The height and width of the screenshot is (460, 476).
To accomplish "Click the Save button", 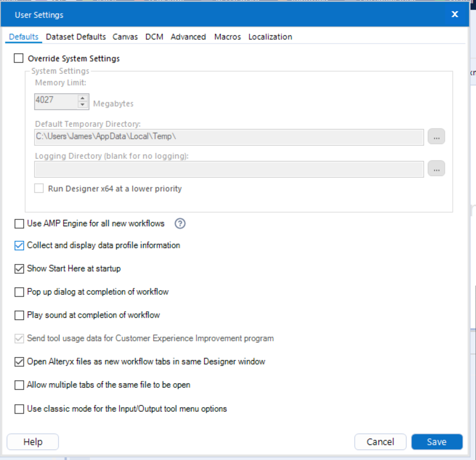I will coord(437,442).
